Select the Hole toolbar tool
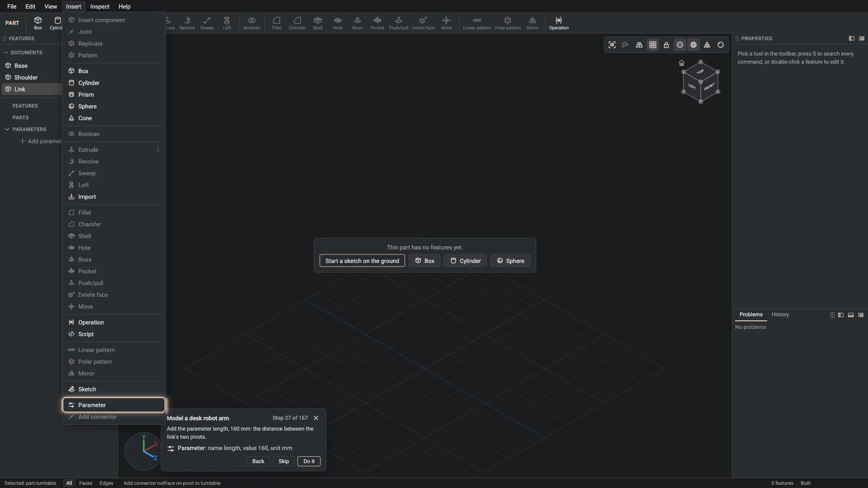This screenshot has width=868, height=488. [x=338, y=23]
